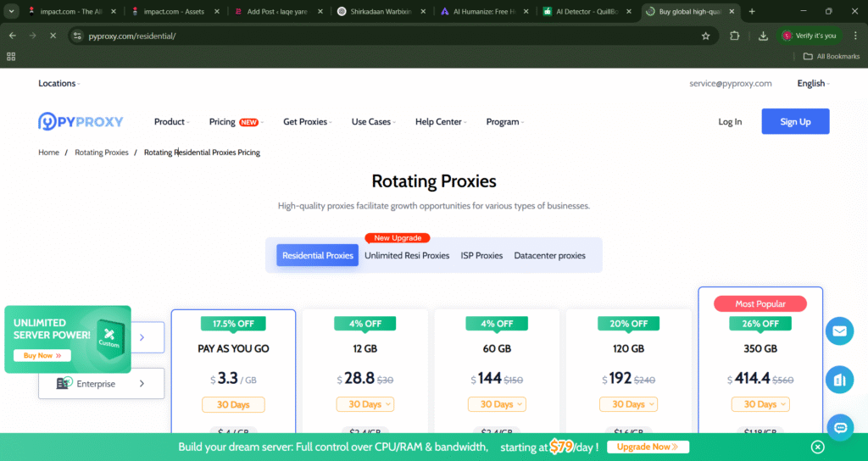Open 30 Days dropdown on 12 GB plan
The image size is (868, 461).
pos(365,404)
